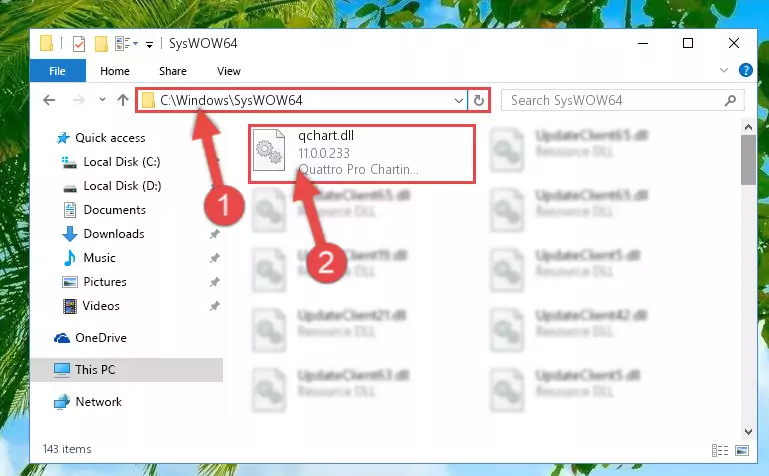
Task: Switch to large icons view layout
Action: pos(742,451)
